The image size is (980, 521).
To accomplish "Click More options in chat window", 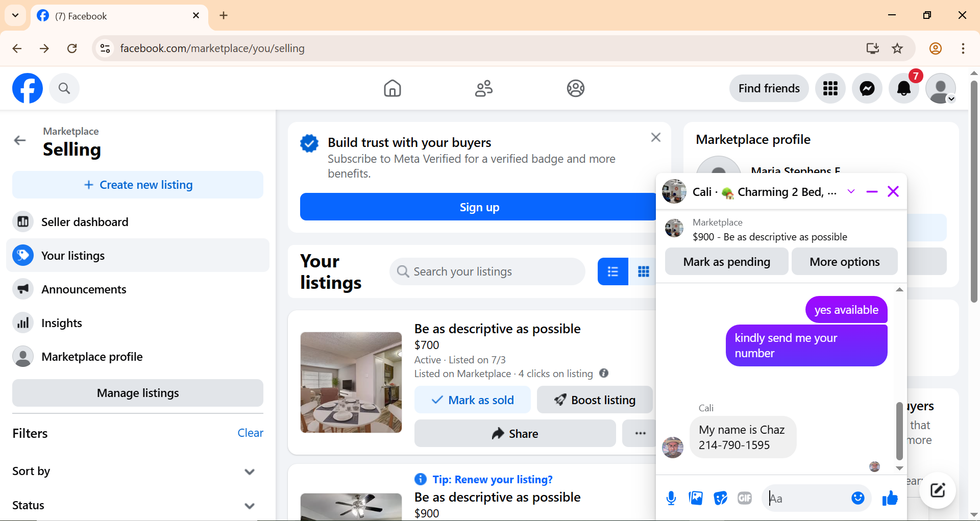I will [845, 262].
